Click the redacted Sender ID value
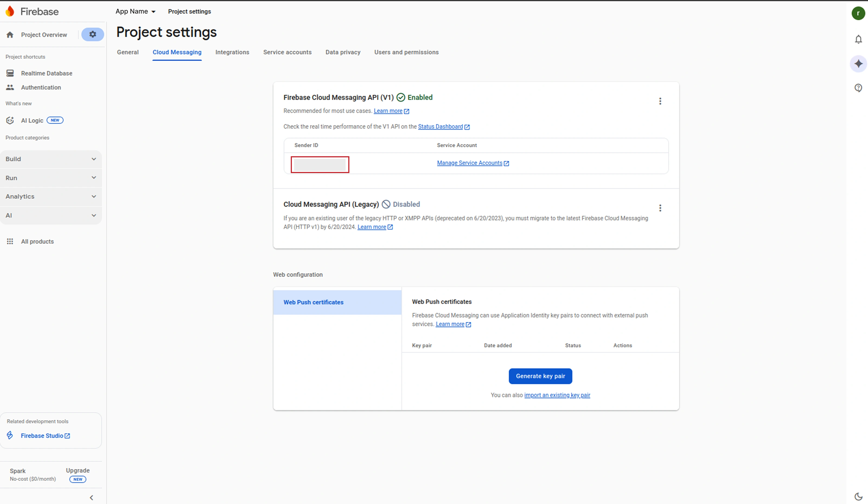868x504 pixels. (x=320, y=165)
